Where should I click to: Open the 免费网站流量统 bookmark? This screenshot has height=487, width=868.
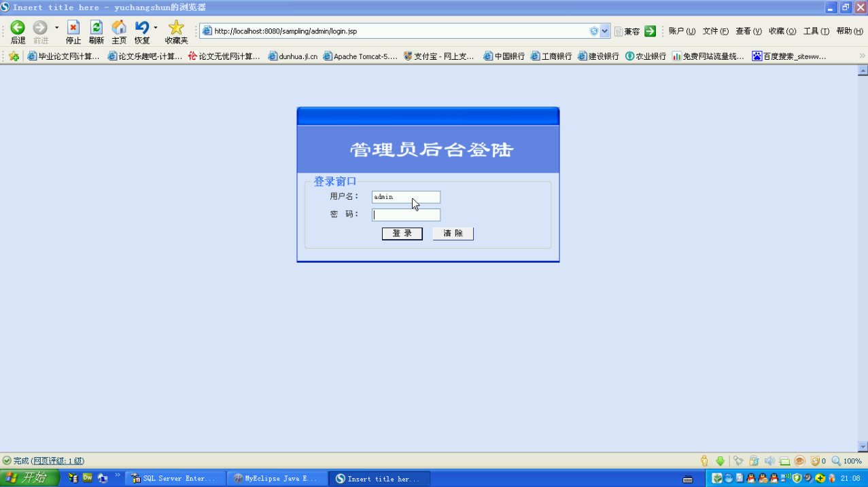pyautogui.click(x=708, y=56)
